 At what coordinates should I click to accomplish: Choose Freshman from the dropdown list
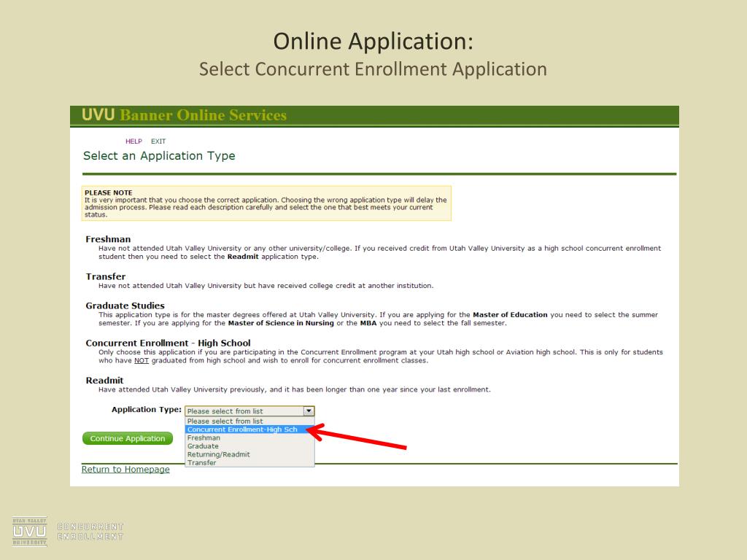(x=249, y=438)
